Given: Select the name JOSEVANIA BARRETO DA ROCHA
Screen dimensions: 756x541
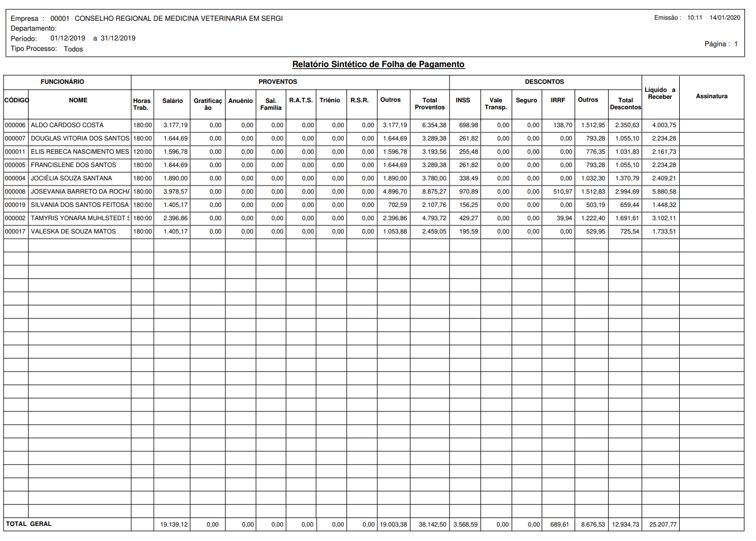Looking at the screenshot, I should point(80,191).
